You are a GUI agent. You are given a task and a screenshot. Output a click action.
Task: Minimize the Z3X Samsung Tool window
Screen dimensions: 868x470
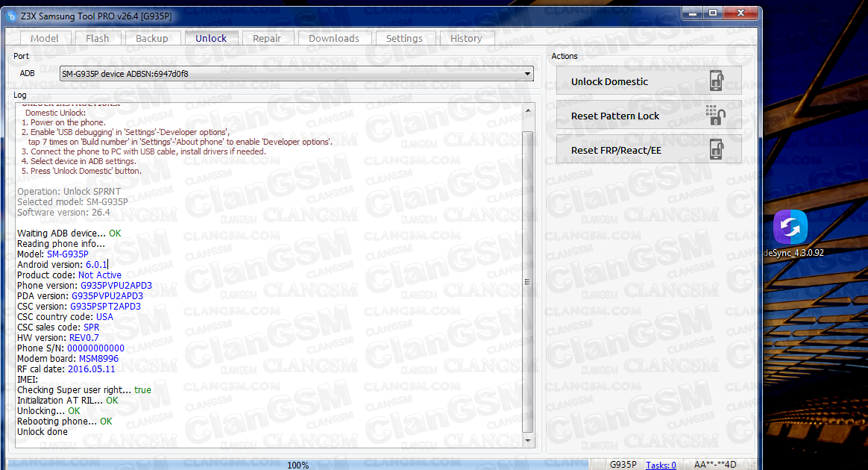pos(693,13)
